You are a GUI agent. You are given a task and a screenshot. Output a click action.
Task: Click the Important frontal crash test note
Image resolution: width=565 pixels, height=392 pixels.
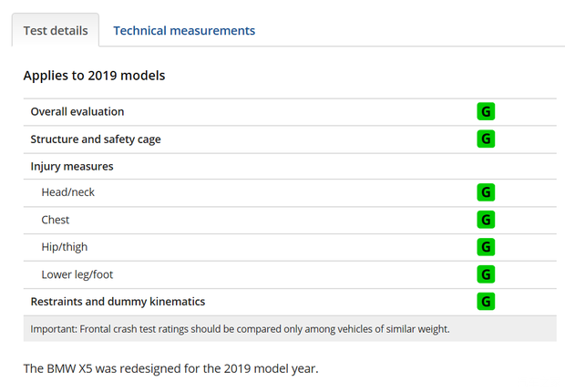[x=240, y=329]
